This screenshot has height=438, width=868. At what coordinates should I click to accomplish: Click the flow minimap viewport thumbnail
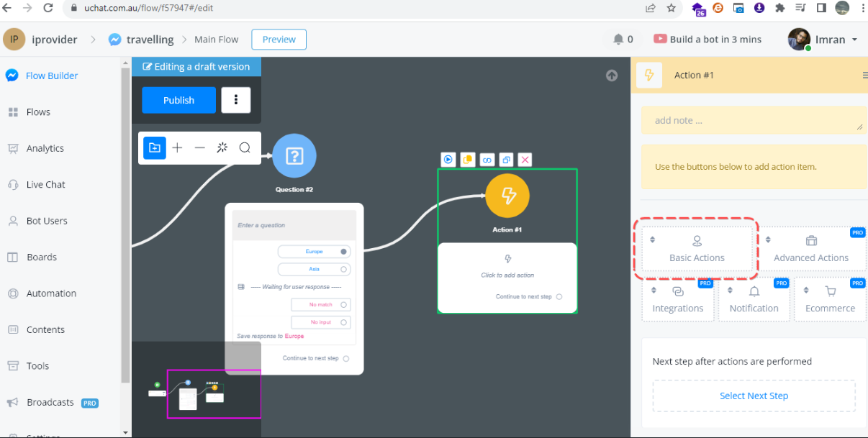[214, 393]
